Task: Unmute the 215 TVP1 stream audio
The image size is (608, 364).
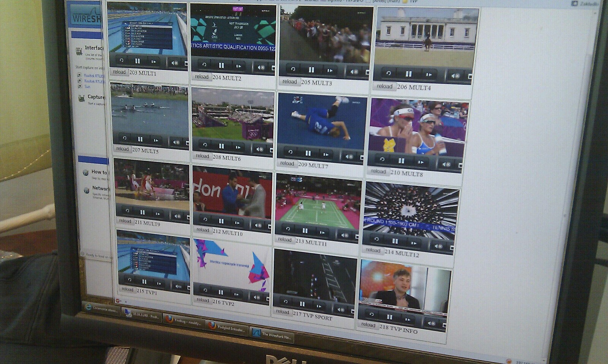Action: click(178, 285)
